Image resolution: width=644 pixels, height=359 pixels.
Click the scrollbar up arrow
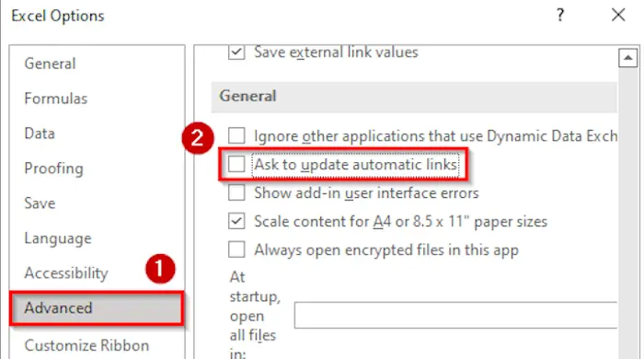tap(628, 58)
